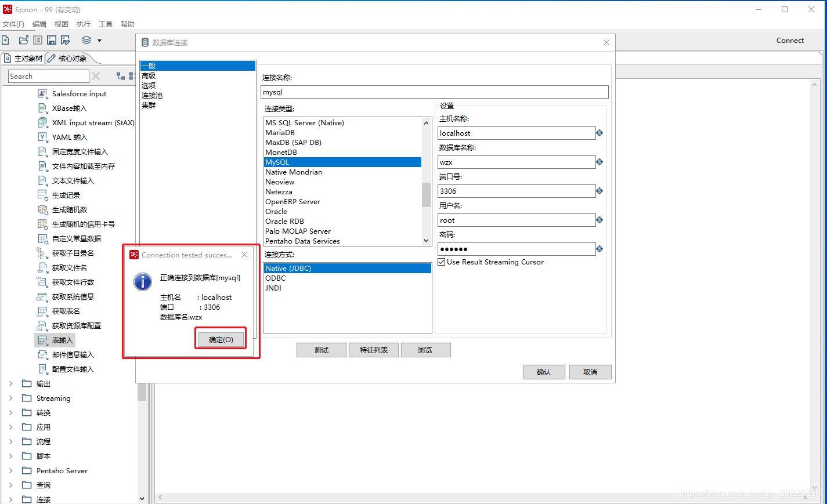Click variable icon next to 端口号 field
The height and width of the screenshot is (504, 827).
[x=600, y=191]
